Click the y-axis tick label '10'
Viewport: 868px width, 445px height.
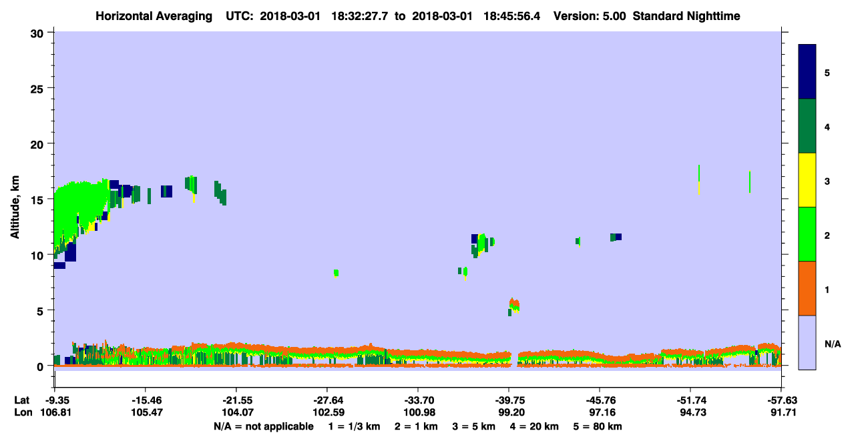tap(39, 255)
